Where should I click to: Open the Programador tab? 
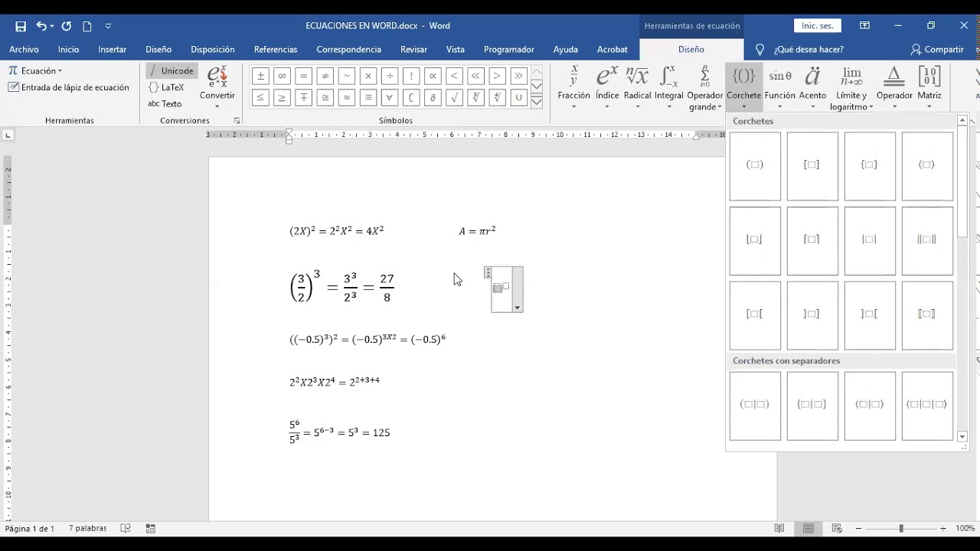pos(509,49)
